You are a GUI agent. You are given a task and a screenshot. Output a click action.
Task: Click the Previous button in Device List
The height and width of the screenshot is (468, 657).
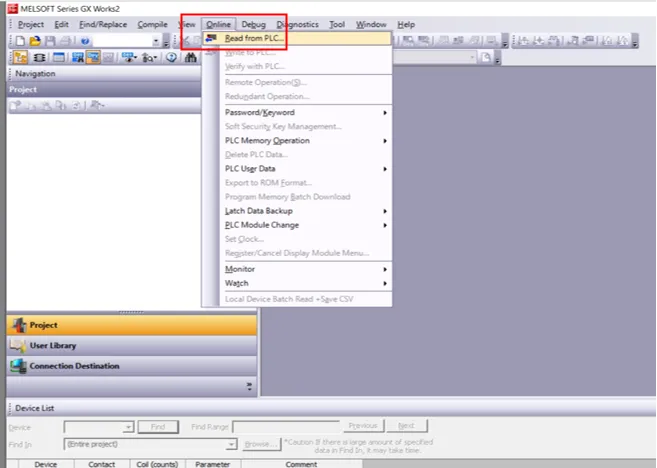click(x=363, y=426)
